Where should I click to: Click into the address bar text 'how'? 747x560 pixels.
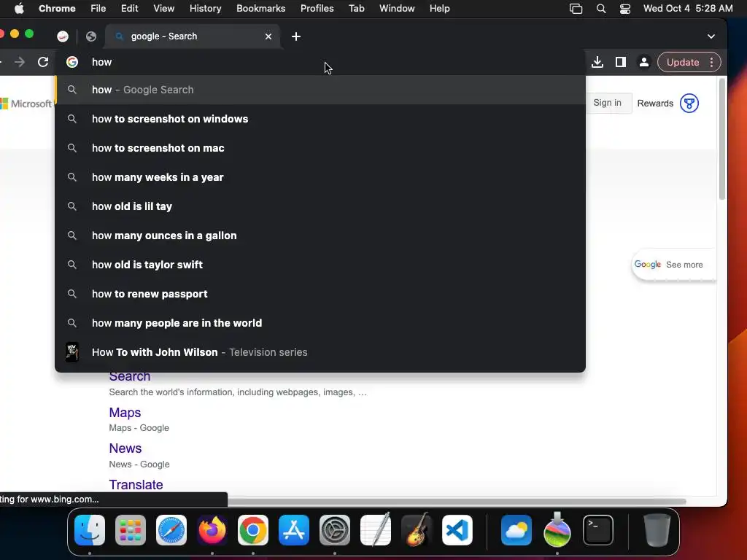pos(101,62)
